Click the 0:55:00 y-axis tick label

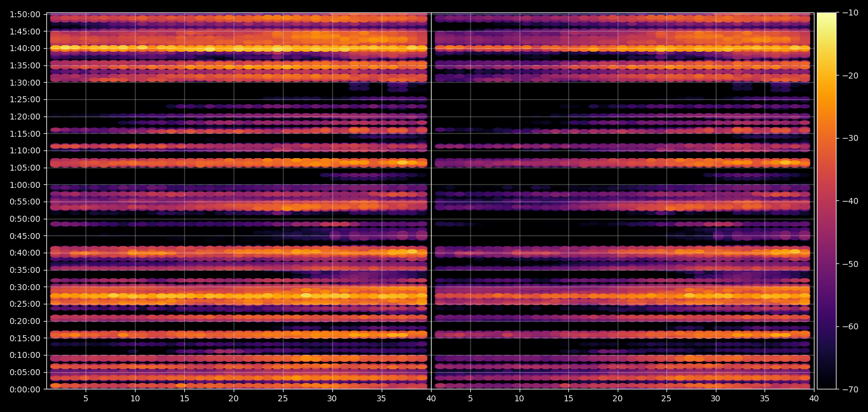(25, 202)
